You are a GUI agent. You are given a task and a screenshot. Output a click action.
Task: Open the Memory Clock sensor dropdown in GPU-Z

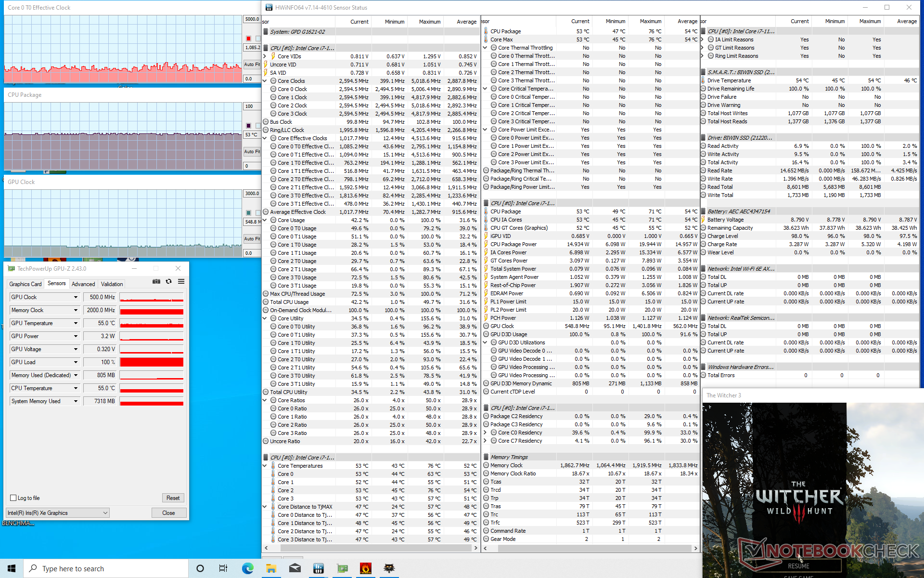(76, 310)
